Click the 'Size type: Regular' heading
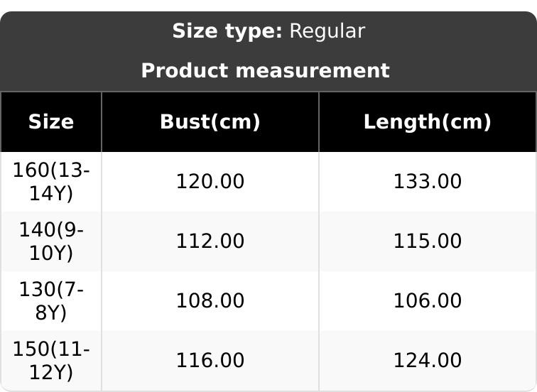 coord(268,31)
